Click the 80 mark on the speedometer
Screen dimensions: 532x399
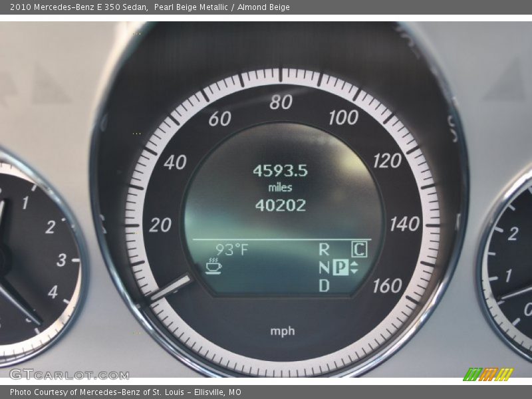(281, 102)
